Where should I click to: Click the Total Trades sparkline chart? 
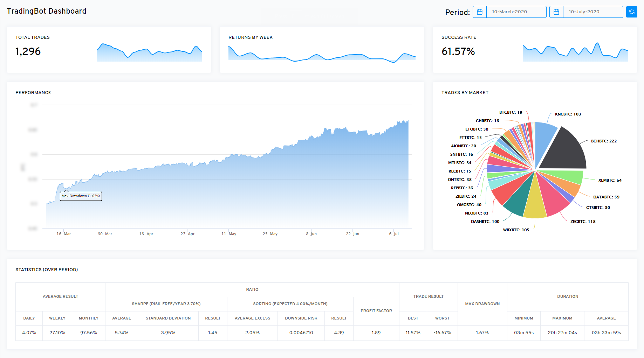pyautogui.click(x=149, y=52)
